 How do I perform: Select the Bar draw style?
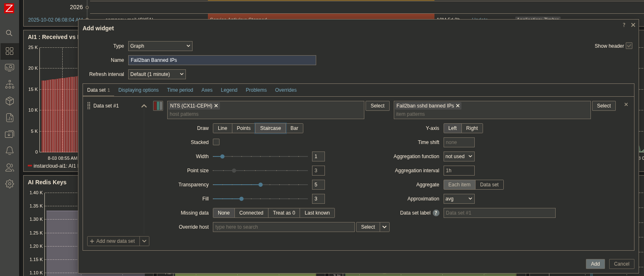point(294,128)
